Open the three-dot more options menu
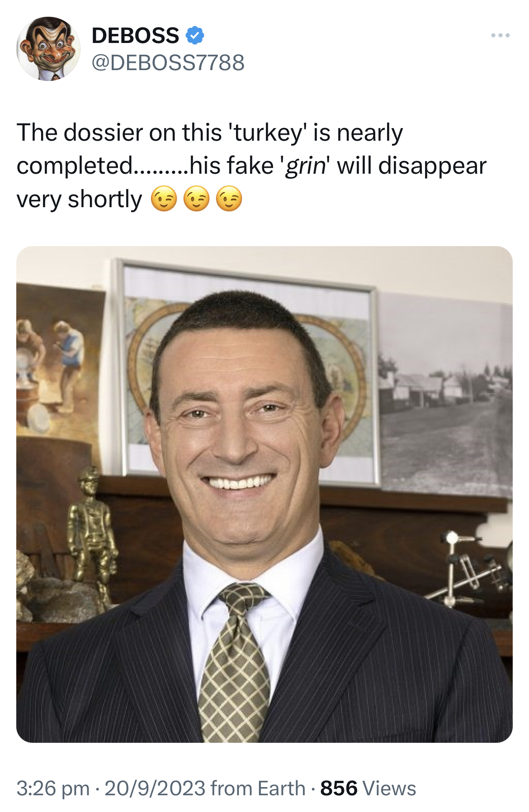The width and height of the screenshot is (529, 812). pyautogui.click(x=501, y=35)
